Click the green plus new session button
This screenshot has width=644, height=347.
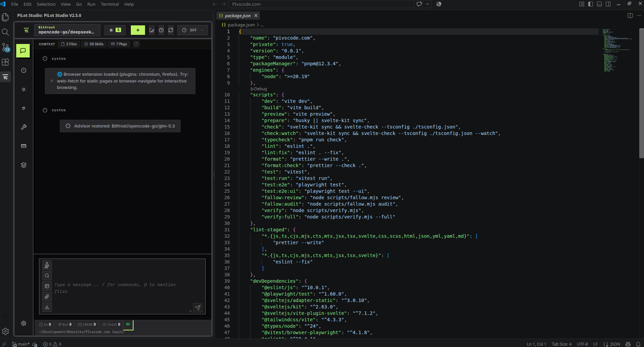point(138,30)
